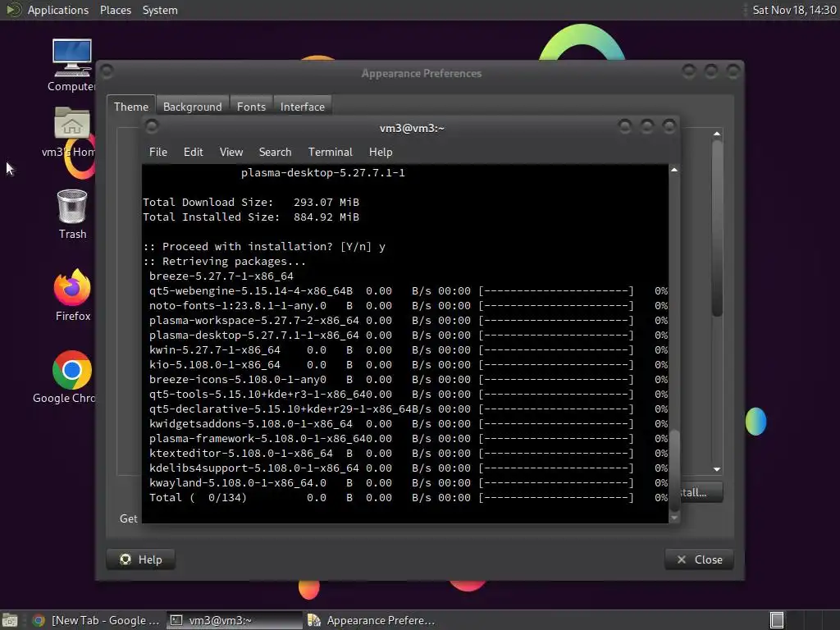The width and height of the screenshot is (840, 630).
Task: Close the terminal window
Action: pyautogui.click(x=669, y=126)
